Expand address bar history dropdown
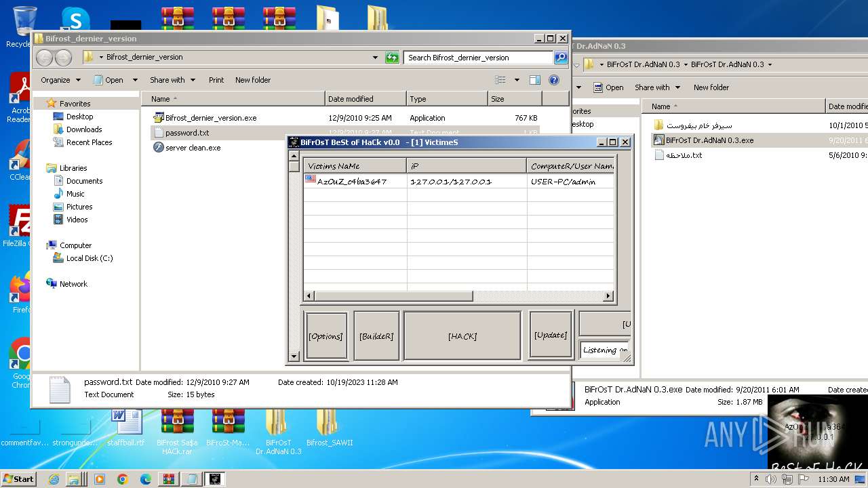The image size is (868, 488). 376,58
